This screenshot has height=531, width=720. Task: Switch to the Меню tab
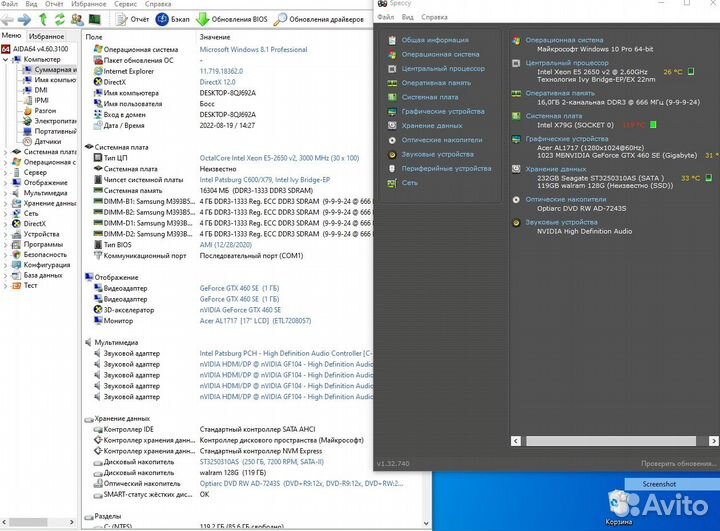point(11,35)
